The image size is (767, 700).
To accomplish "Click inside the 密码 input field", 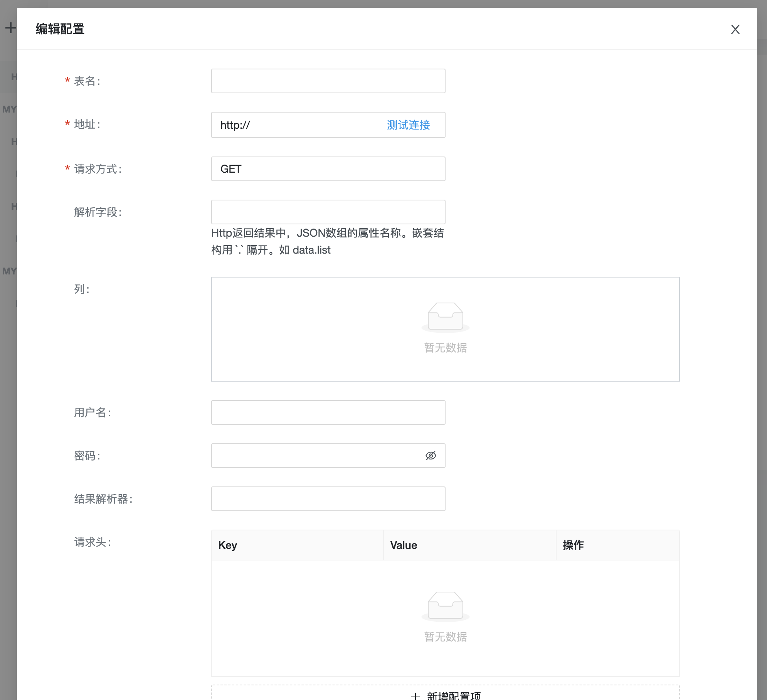I will 316,456.
